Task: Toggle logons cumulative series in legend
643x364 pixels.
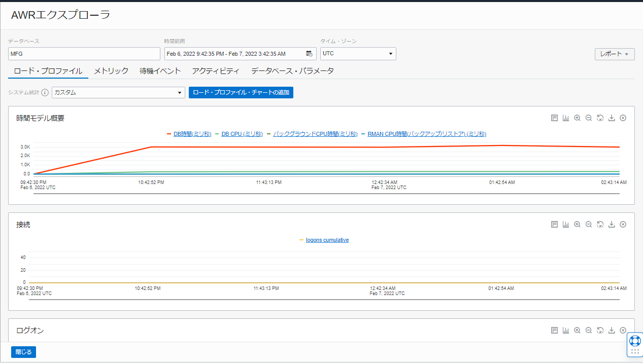Action: click(x=327, y=240)
